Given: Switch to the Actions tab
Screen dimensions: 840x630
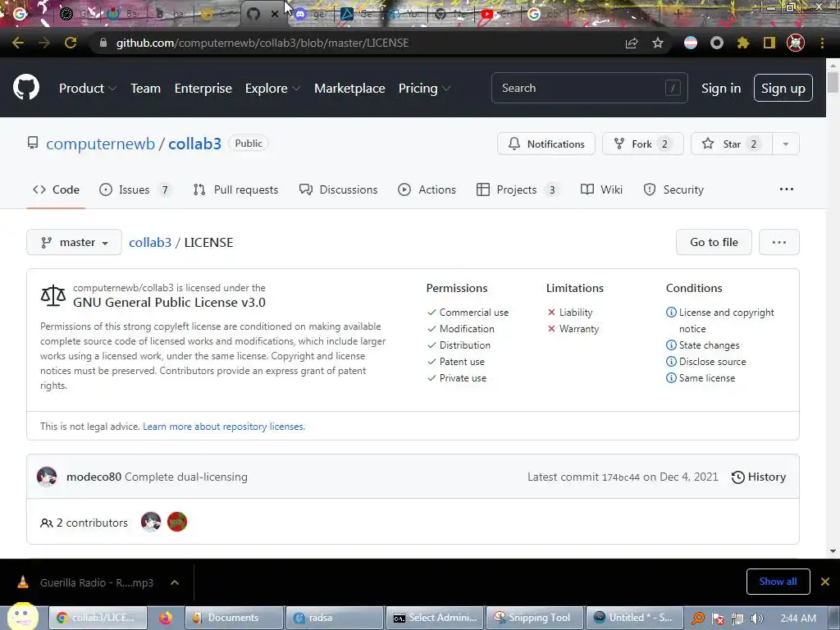Looking at the screenshot, I should click(x=427, y=189).
